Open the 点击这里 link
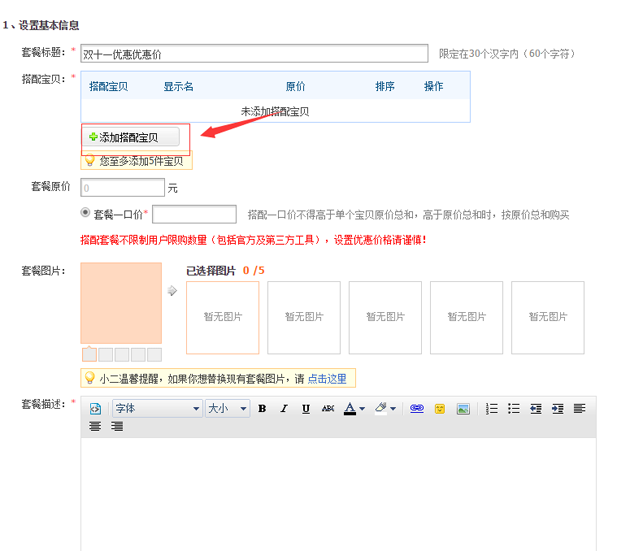 [327, 379]
